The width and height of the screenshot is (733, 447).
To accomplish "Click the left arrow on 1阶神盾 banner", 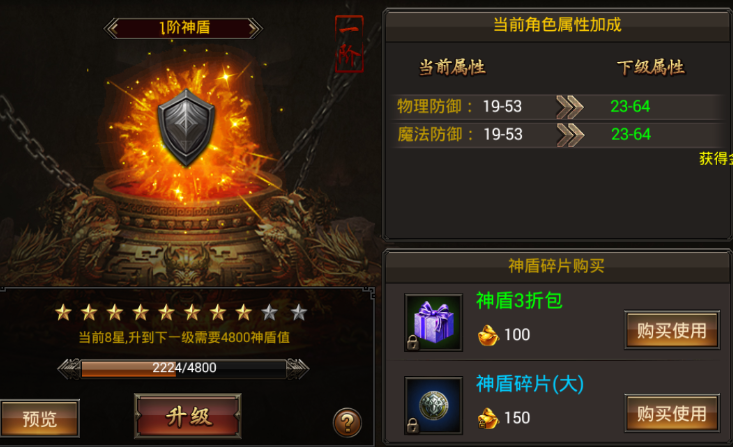I will tap(111, 28).
